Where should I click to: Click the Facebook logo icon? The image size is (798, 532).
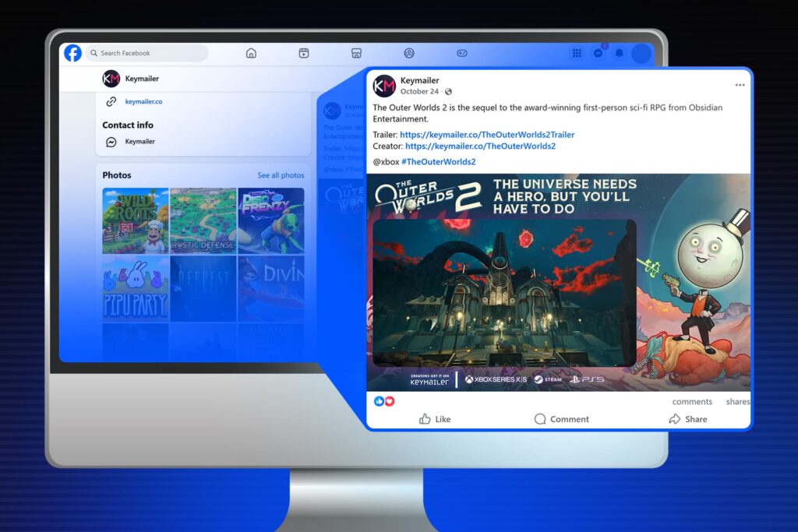pos(72,53)
